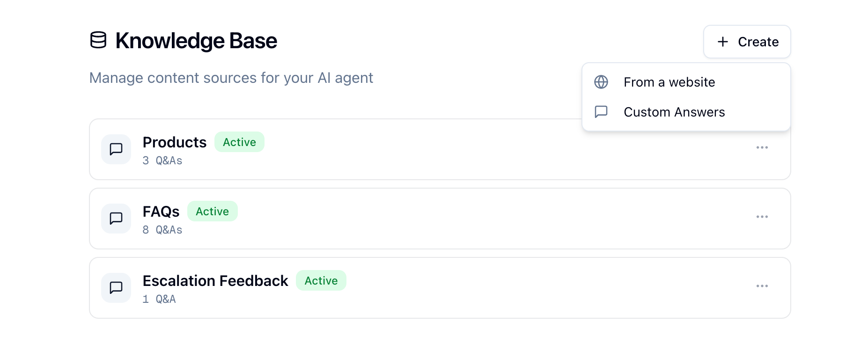Open the Products knowledge source

pos(175,142)
